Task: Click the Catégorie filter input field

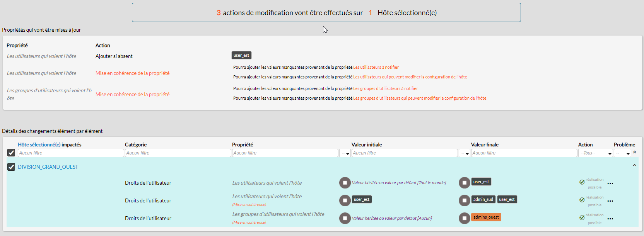Action: (x=178, y=153)
